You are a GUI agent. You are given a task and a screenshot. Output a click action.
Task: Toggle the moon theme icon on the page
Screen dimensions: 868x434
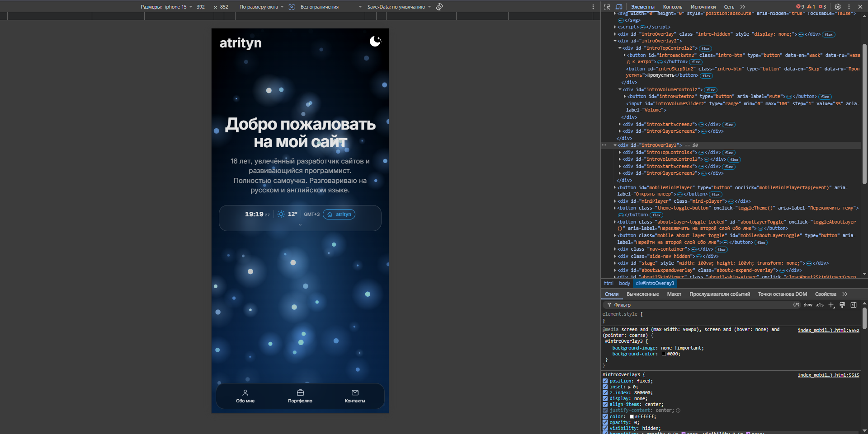pyautogui.click(x=375, y=42)
